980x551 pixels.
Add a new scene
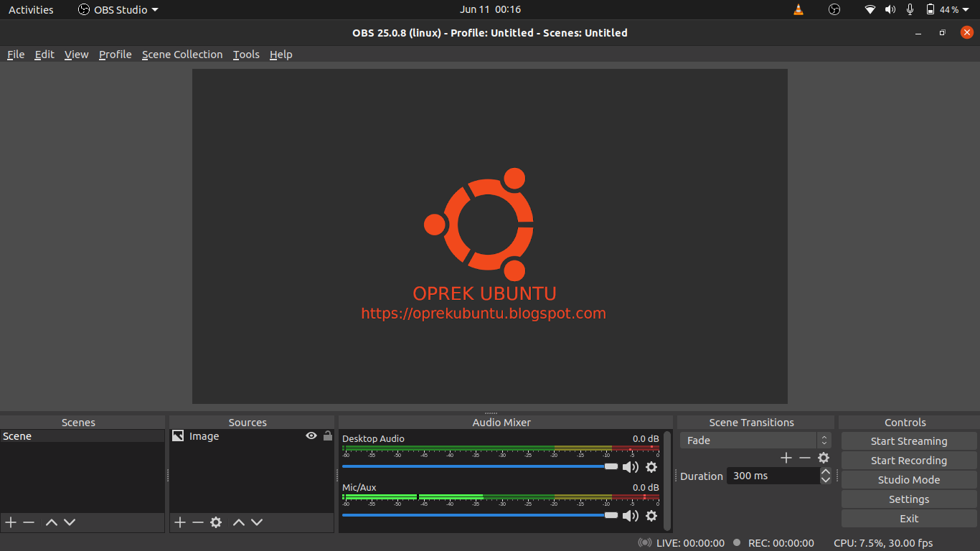(x=10, y=522)
